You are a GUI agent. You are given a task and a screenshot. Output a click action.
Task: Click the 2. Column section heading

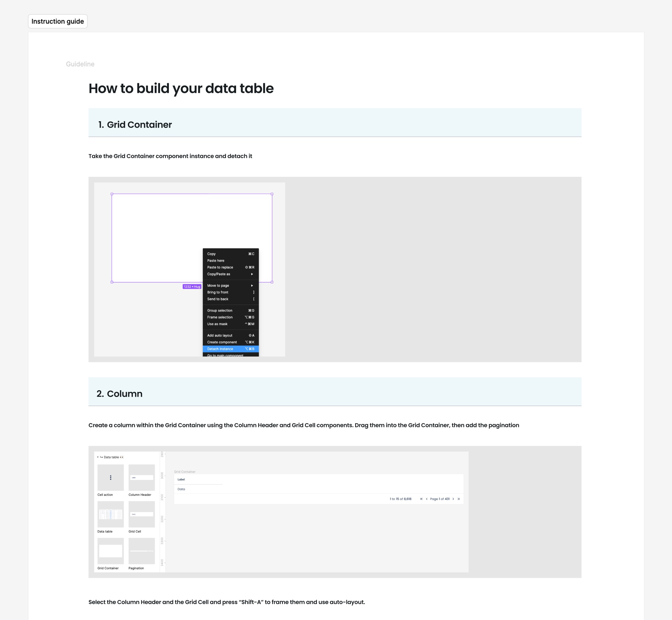click(x=119, y=394)
